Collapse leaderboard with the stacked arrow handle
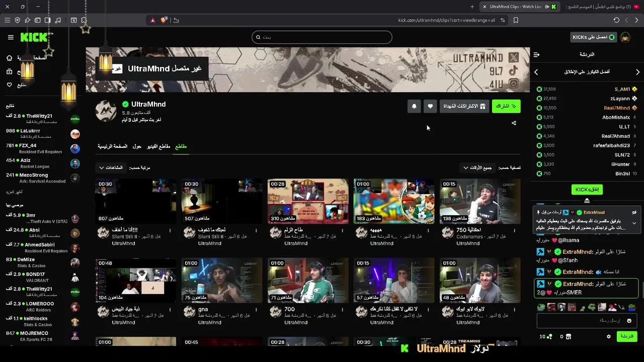The width and height of the screenshot is (644, 362). [587, 201]
